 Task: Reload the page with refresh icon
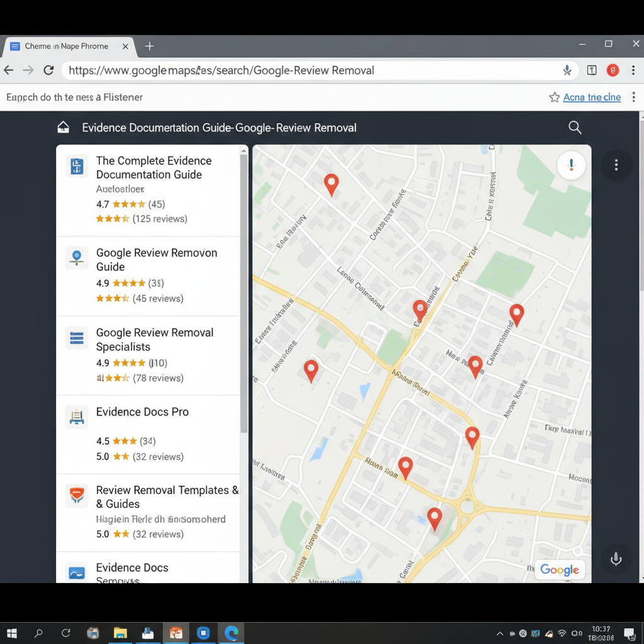[49, 70]
